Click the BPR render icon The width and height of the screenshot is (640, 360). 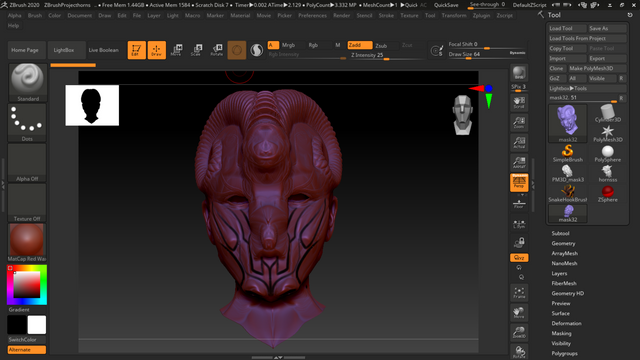click(519, 73)
